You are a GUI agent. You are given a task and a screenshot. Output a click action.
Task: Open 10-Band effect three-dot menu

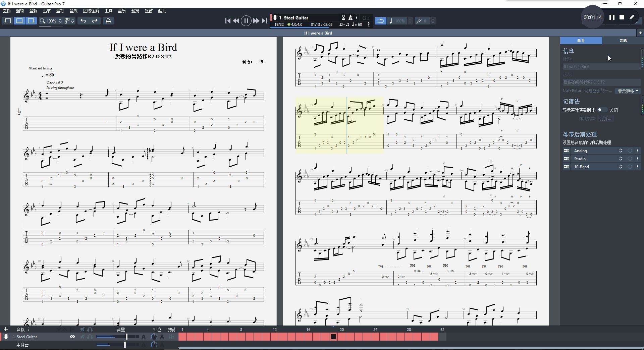pos(638,167)
